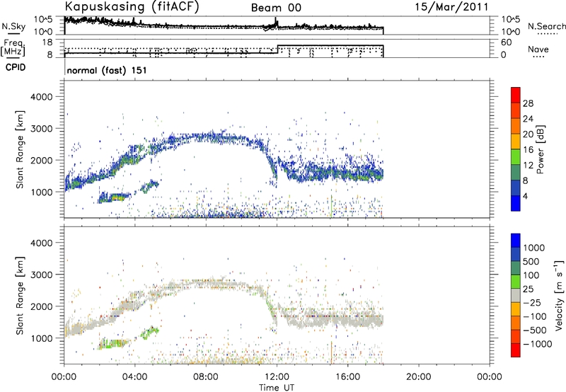Select the "N.Search" legend label
This screenshot has height=392, width=566.
coord(546,26)
